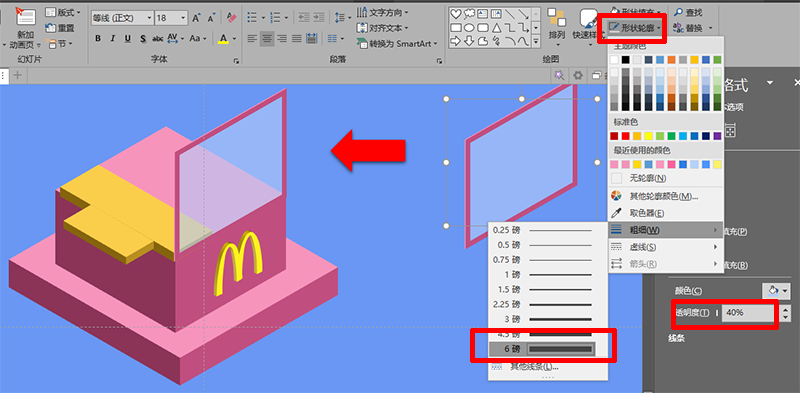Viewport: 800px width, 393px height.
Task: Select 1.5 磅 line weight
Action: pos(542,289)
